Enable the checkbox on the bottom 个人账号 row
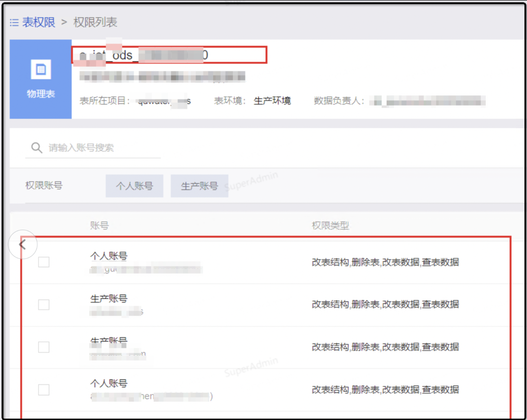The image size is (527, 420). pyautogui.click(x=44, y=390)
